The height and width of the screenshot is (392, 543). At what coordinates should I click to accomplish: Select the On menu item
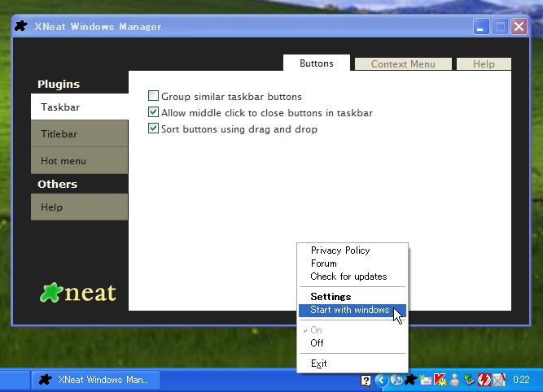tap(353, 330)
